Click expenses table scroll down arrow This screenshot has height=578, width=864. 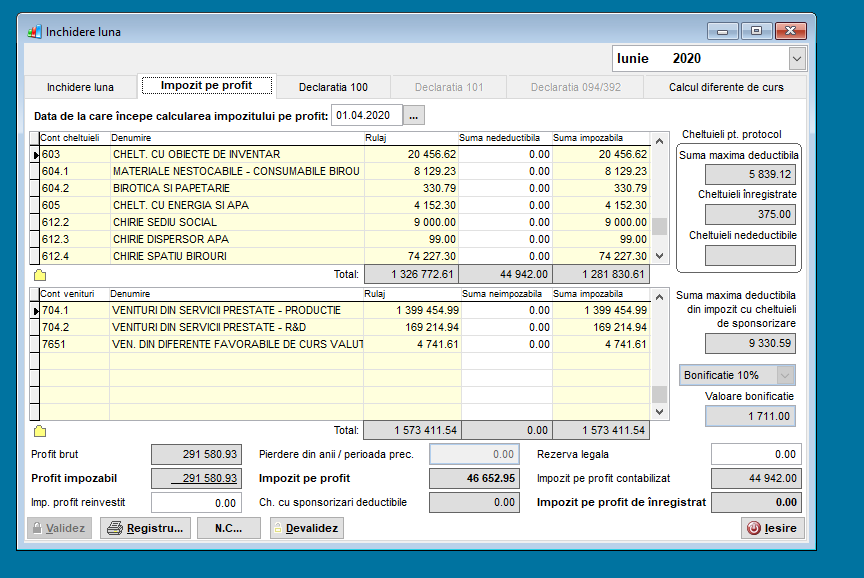660,256
